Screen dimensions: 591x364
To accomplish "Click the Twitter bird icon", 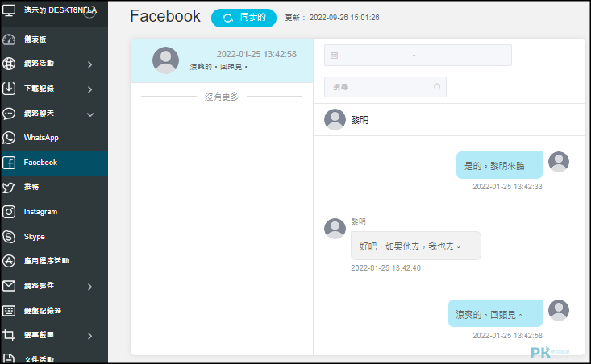I will point(9,187).
